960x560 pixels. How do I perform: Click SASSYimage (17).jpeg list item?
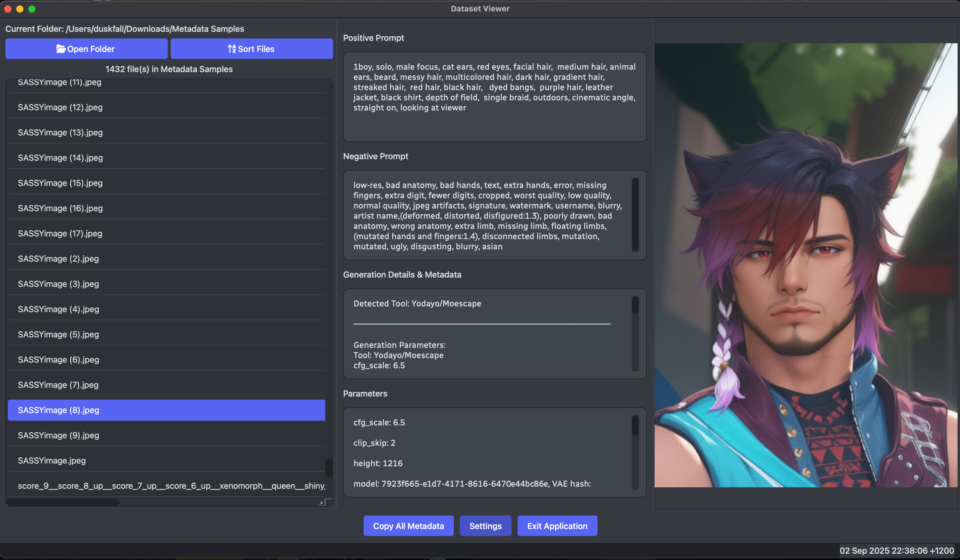[60, 233]
